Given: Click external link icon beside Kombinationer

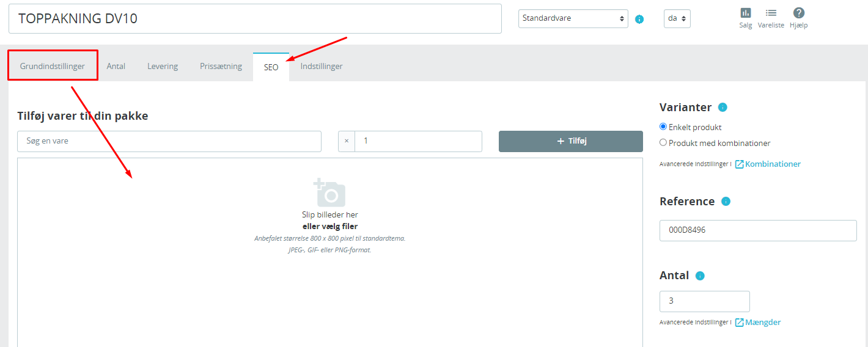Looking at the screenshot, I should click(x=739, y=164).
